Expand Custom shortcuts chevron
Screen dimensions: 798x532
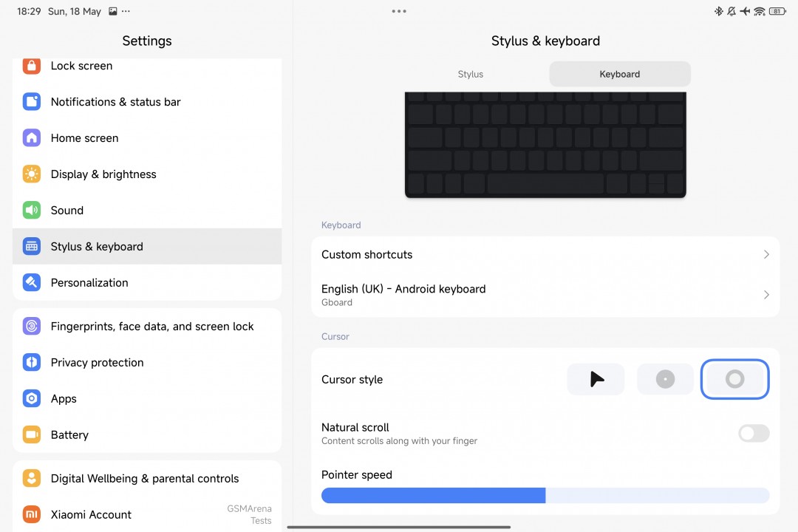click(765, 255)
